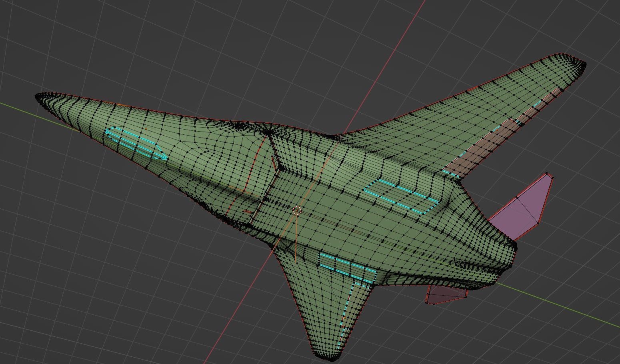This screenshot has height=364, width=620.
Task: Select the purple vertical tail fin face
Action: coord(524,209)
